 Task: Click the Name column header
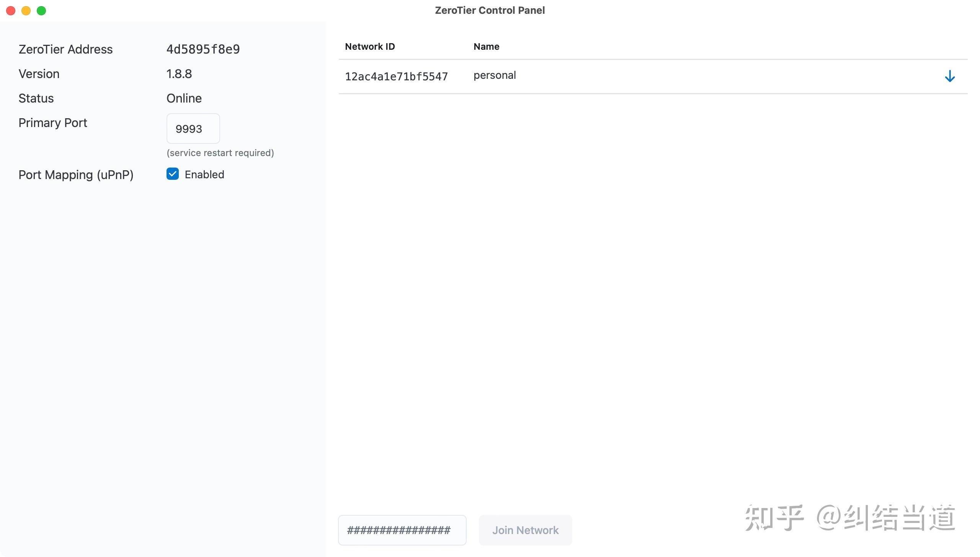coord(486,46)
